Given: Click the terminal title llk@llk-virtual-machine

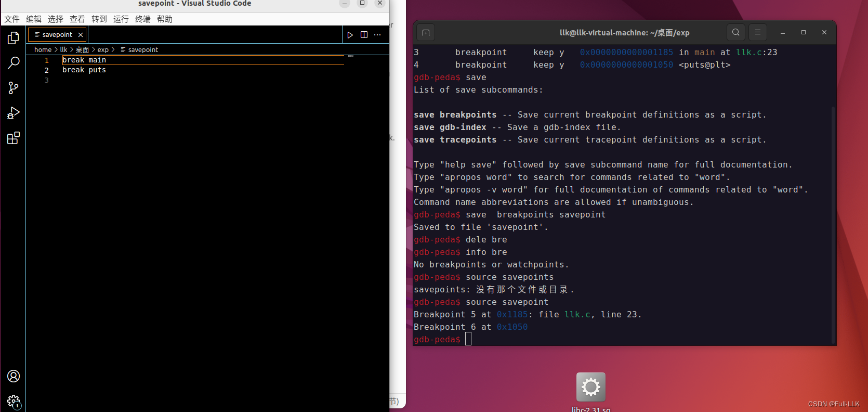Looking at the screenshot, I should pos(624,32).
